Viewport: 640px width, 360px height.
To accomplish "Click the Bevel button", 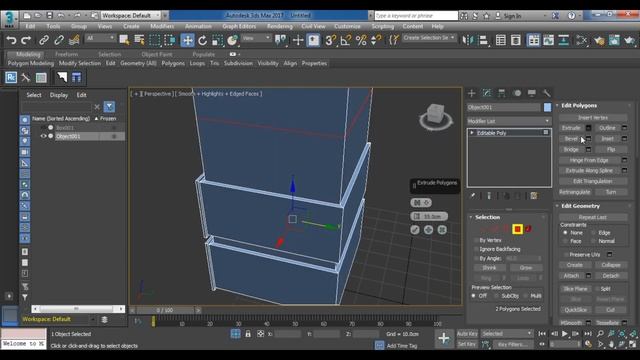I will coord(571,139).
